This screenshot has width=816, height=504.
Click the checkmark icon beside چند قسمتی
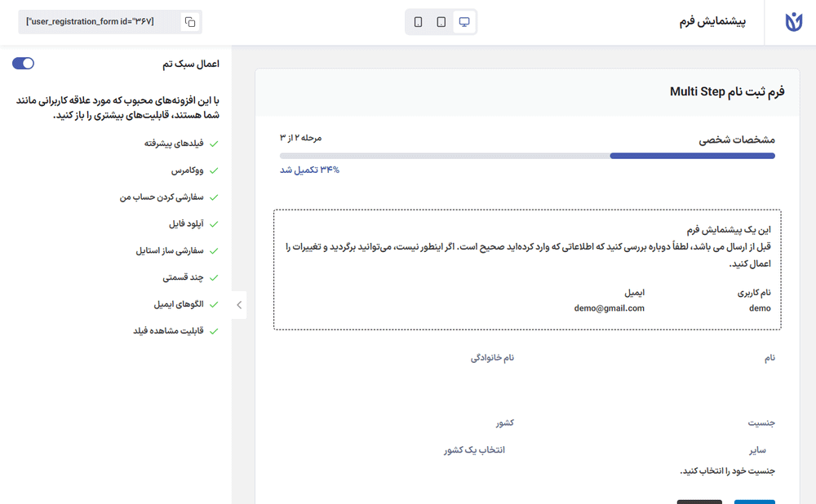(x=214, y=277)
